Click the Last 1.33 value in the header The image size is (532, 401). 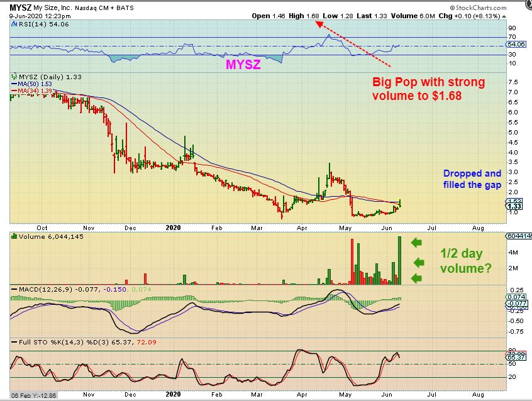pos(372,16)
